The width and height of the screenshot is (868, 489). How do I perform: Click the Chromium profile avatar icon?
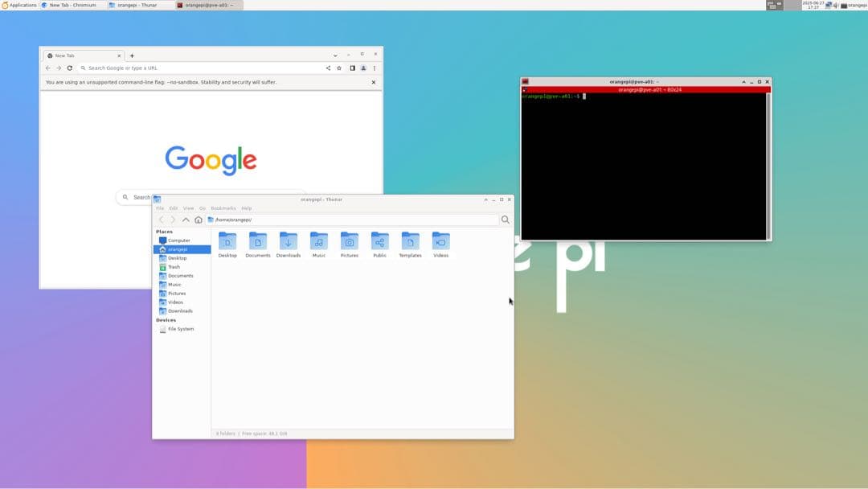point(362,68)
